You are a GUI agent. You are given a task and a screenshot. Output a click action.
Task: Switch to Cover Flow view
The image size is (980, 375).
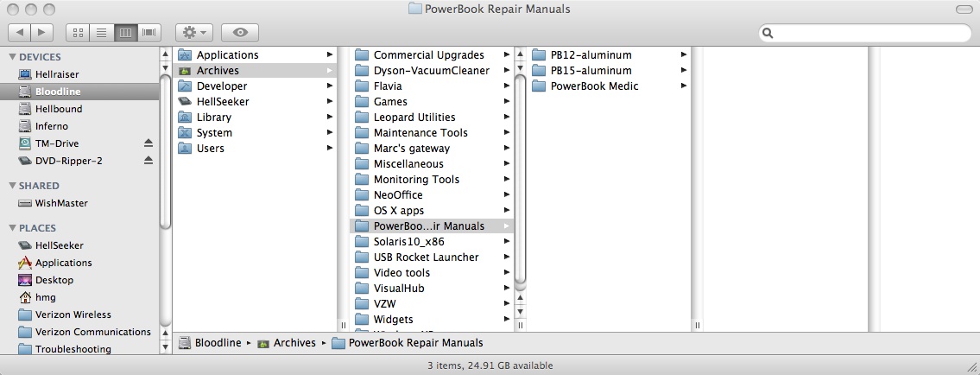(x=149, y=33)
